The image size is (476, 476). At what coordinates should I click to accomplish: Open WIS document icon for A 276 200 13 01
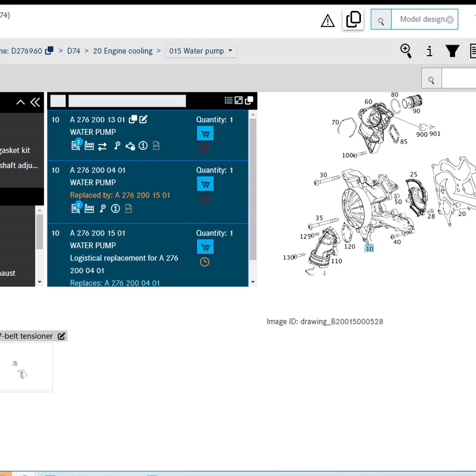click(156, 146)
